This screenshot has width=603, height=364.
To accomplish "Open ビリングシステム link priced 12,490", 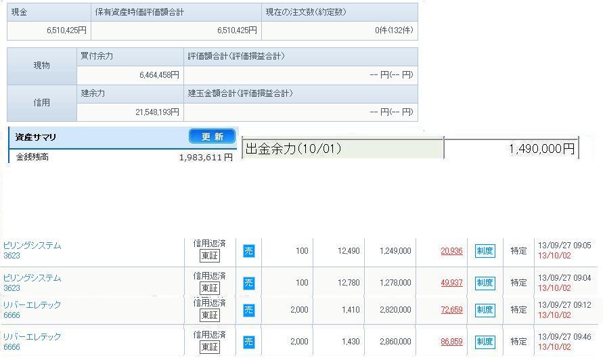I will click(x=32, y=245).
